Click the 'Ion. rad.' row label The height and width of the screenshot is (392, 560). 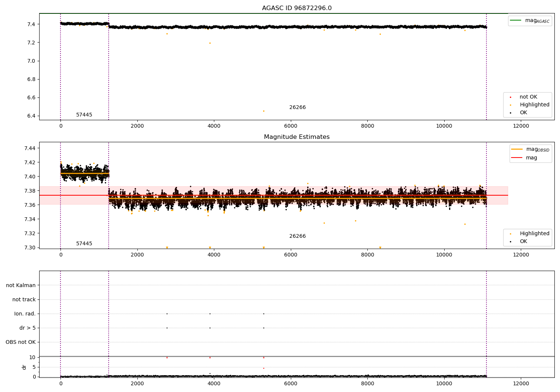coord(25,314)
